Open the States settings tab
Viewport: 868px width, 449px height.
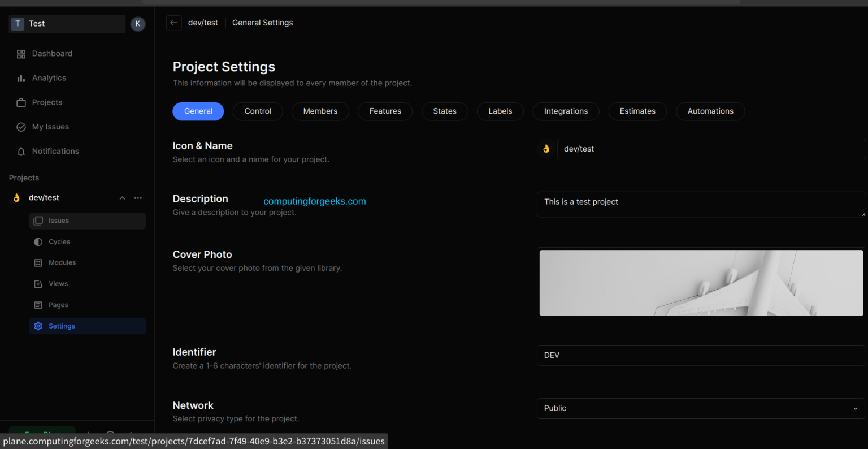click(x=445, y=111)
